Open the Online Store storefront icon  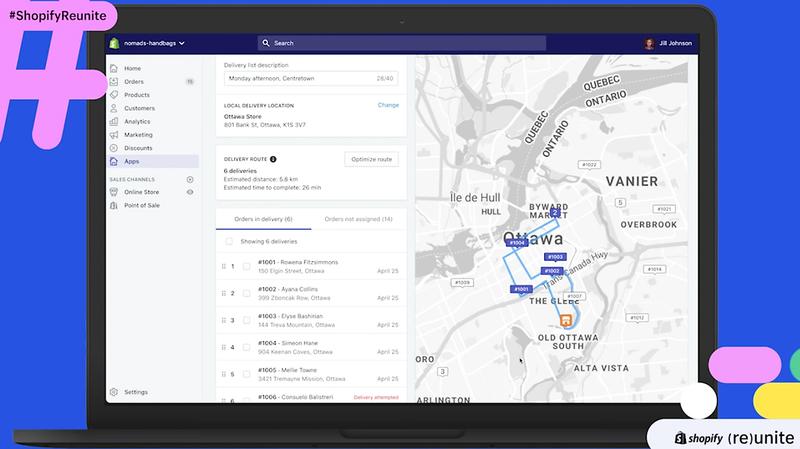click(x=114, y=192)
